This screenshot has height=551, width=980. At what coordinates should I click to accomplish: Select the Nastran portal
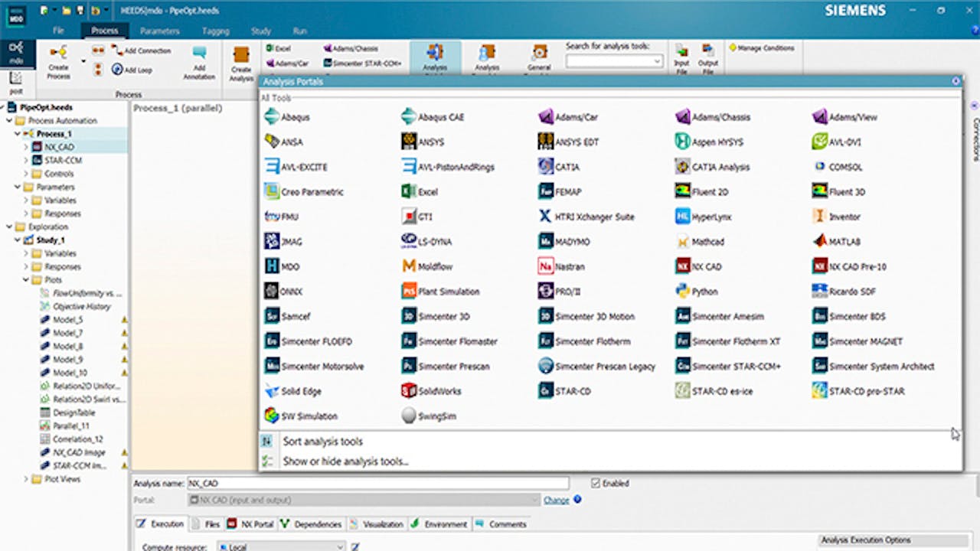(x=561, y=266)
